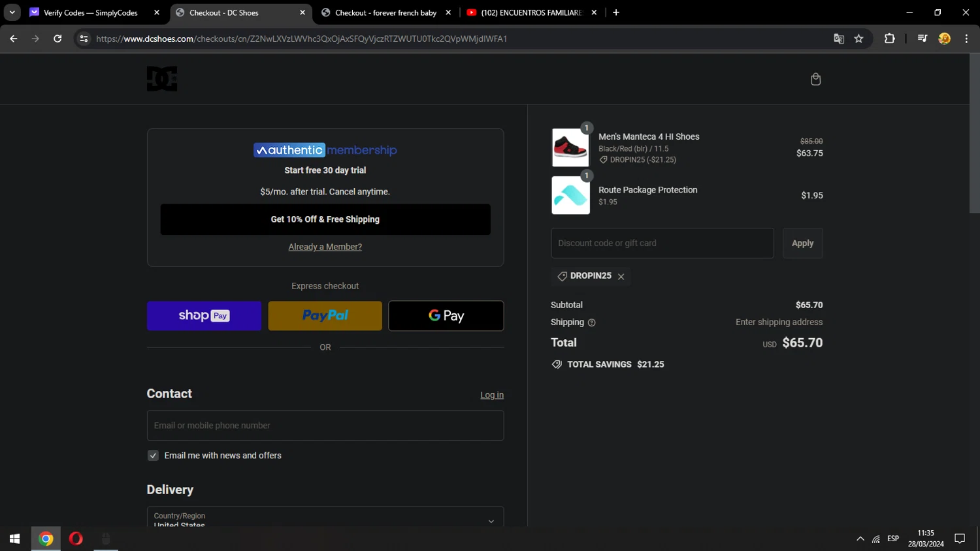980x551 pixels.
Task: Pay with Google Pay express checkout
Action: 446,316
